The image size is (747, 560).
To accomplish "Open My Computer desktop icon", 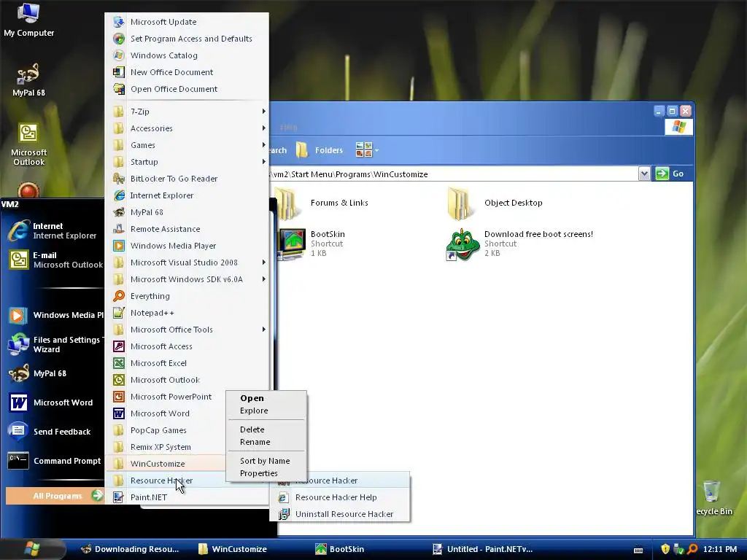I will [x=28, y=20].
